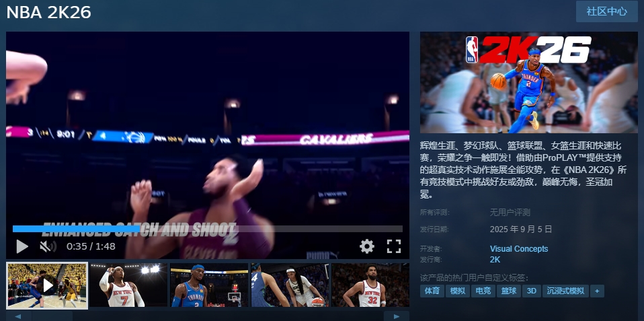Move thumbnail strip left with arrow

(18, 316)
